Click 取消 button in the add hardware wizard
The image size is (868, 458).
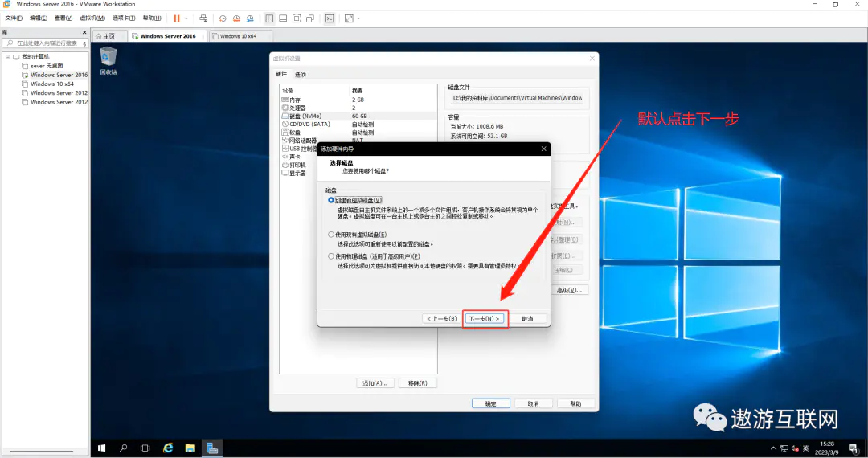click(x=527, y=319)
